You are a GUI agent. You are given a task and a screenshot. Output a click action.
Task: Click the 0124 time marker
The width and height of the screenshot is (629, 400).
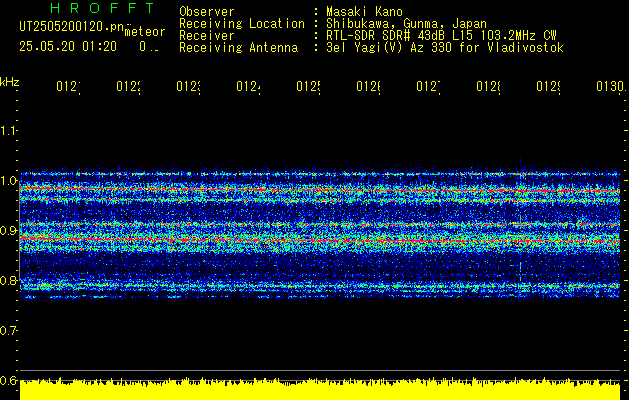point(248,87)
